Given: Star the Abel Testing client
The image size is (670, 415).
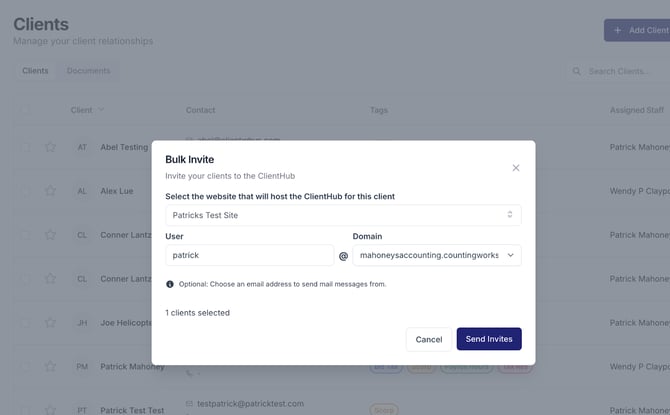Looking at the screenshot, I should point(50,147).
